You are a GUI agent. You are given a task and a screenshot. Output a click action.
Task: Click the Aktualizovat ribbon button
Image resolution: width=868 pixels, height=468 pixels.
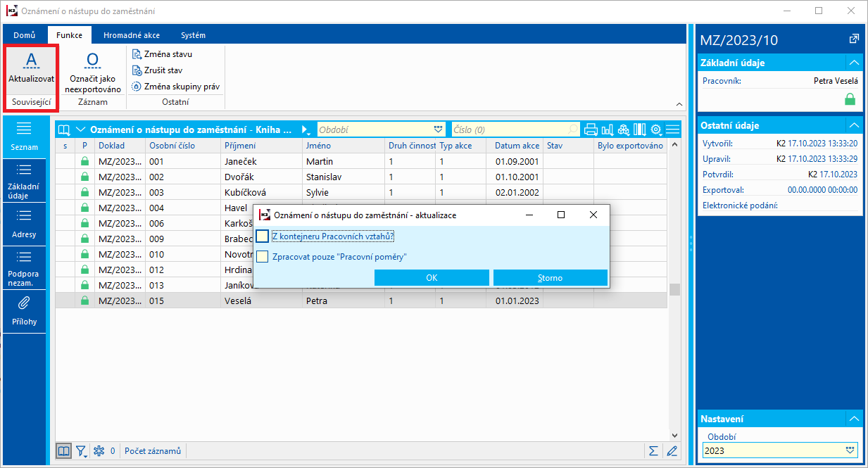(31, 69)
